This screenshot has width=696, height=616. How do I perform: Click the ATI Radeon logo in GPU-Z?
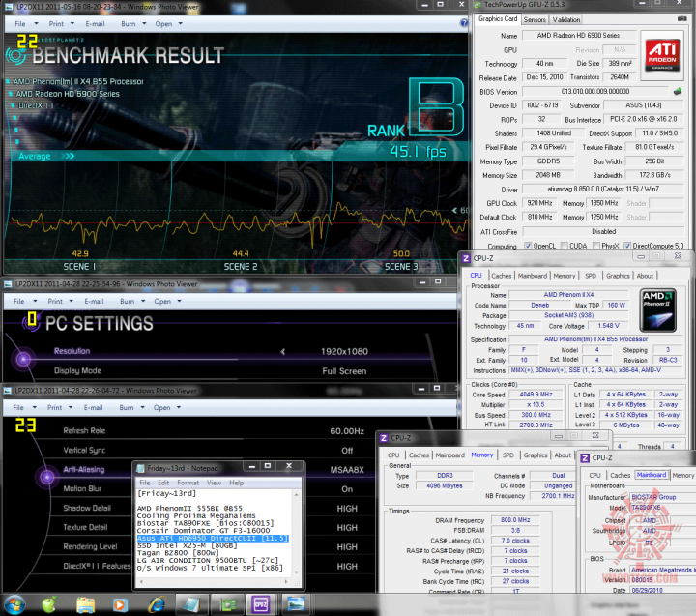662,55
